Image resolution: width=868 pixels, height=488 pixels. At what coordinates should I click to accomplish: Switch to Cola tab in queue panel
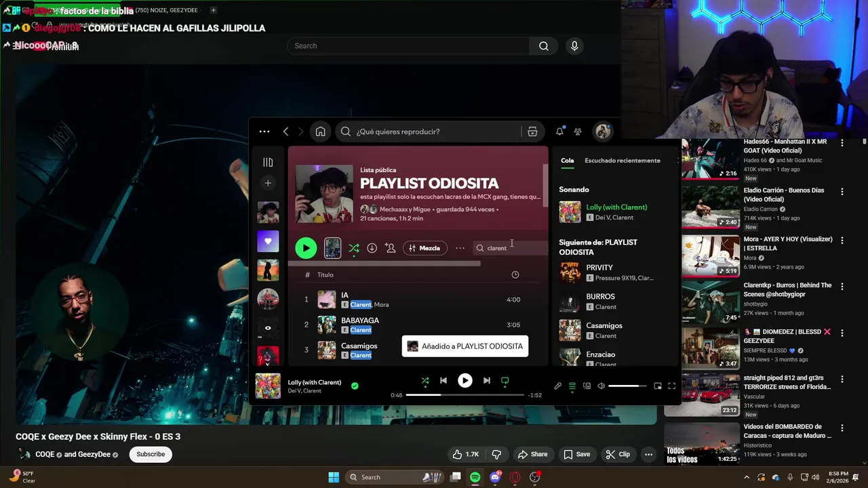pos(567,161)
